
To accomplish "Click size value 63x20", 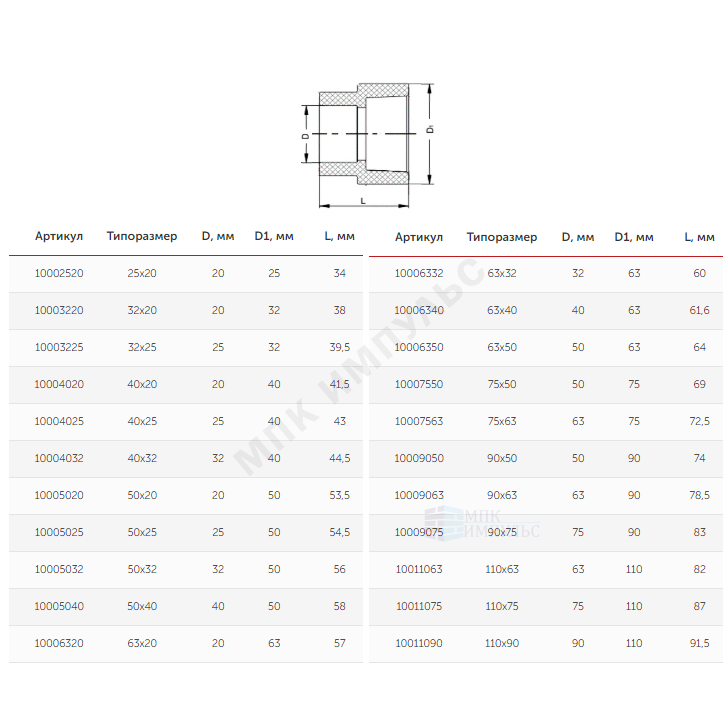I will [x=142, y=644].
